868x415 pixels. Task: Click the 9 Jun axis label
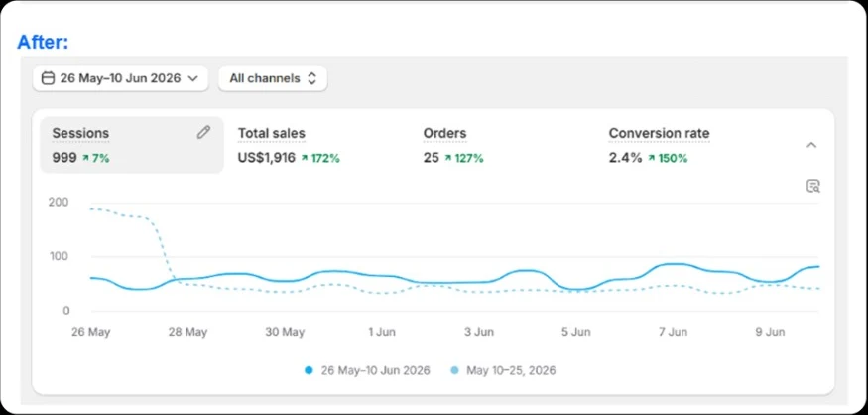(770, 332)
